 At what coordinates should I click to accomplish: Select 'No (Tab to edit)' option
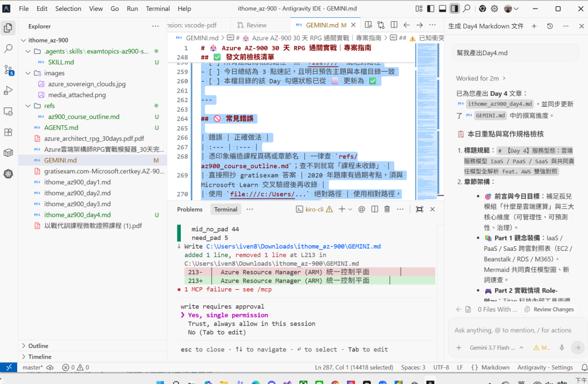217,332
